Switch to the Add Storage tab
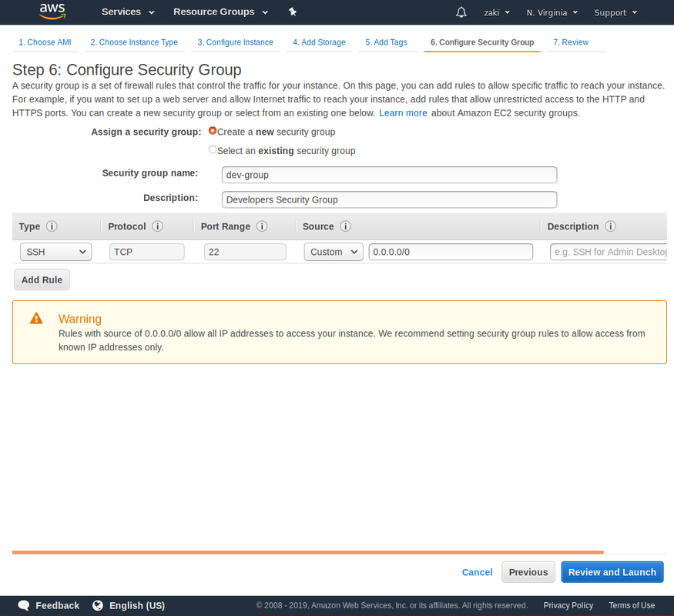 [x=319, y=42]
